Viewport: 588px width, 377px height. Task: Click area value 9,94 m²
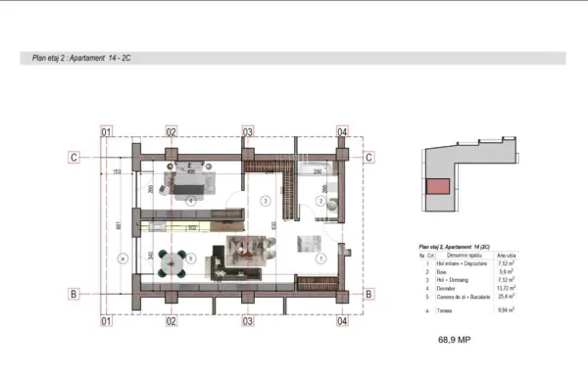[x=507, y=309]
